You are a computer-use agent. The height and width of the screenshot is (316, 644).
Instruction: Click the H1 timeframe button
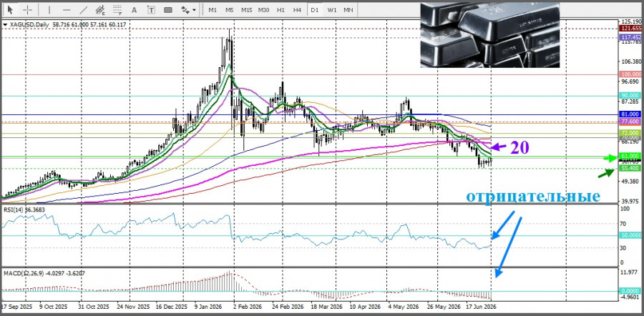point(280,9)
